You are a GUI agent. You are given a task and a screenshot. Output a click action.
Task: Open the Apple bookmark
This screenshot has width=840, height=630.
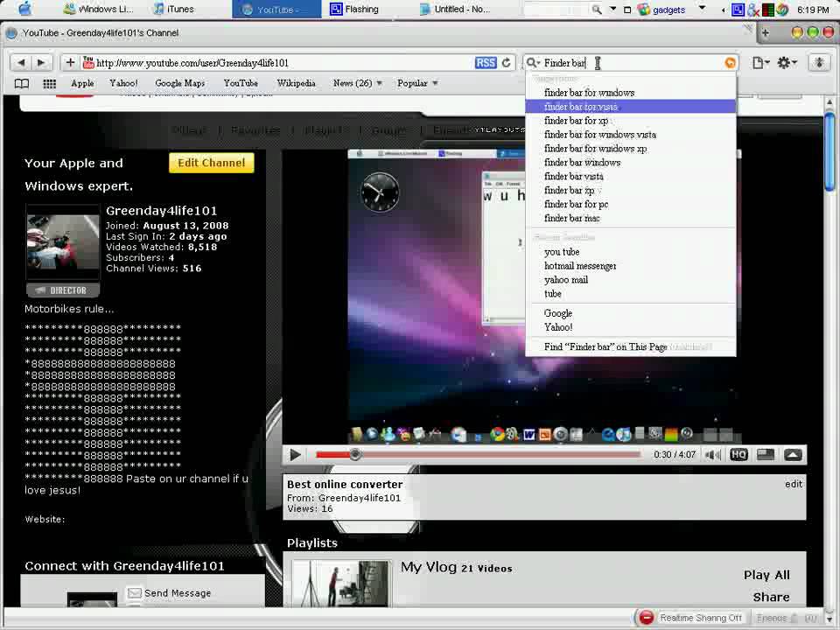coord(82,84)
